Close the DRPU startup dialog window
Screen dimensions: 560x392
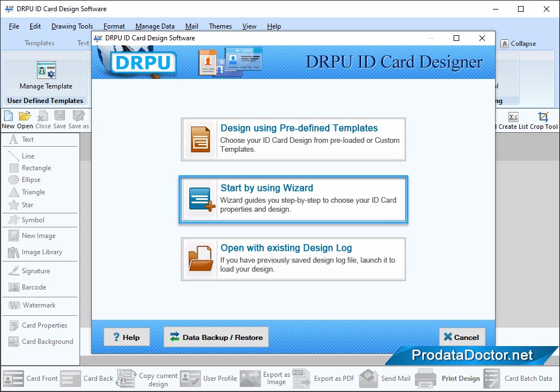[482, 38]
